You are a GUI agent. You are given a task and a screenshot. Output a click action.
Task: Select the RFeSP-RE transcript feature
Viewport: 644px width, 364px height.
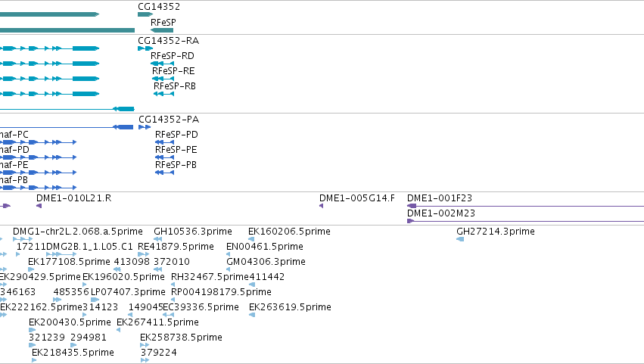pos(163,79)
